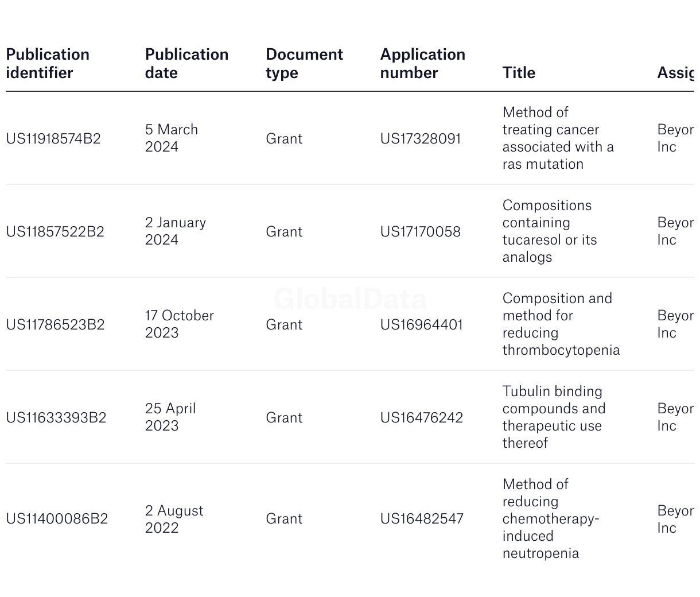The height and width of the screenshot is (597, 700).
Task: Select publication identifier US11786523B2
Action: click(55, 325)
